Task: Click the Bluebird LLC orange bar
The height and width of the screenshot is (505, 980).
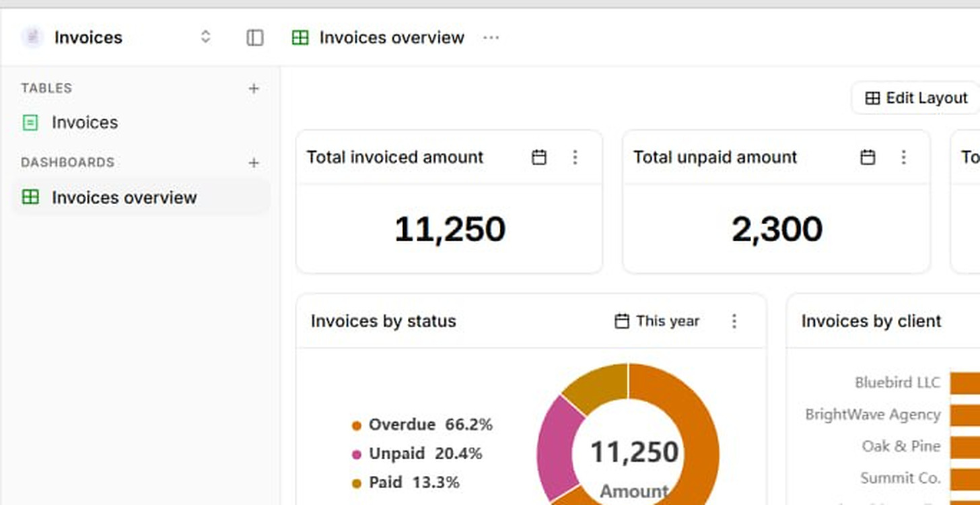Action: [965, 383]
